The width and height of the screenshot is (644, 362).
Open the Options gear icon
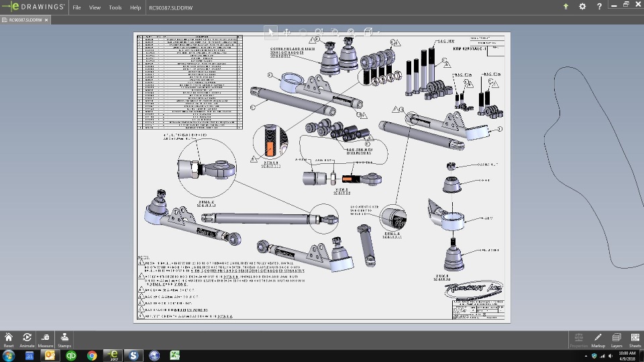click(x=582, y=7)
